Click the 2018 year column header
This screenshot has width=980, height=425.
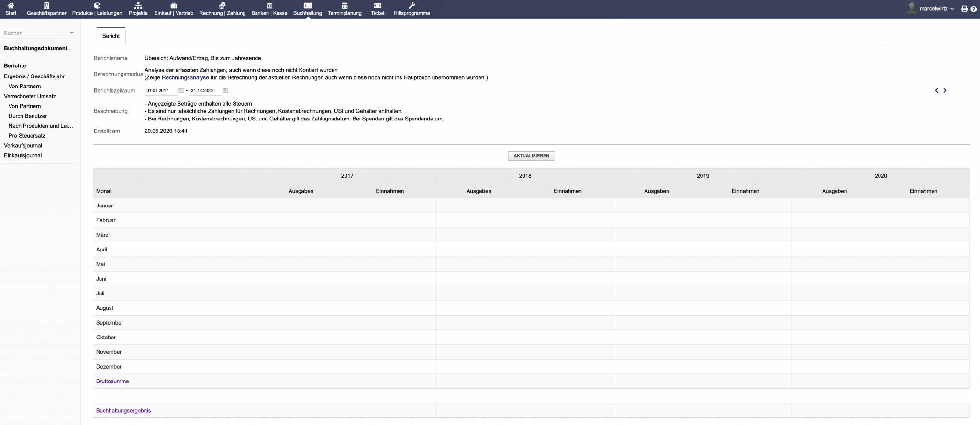[525, 176]
